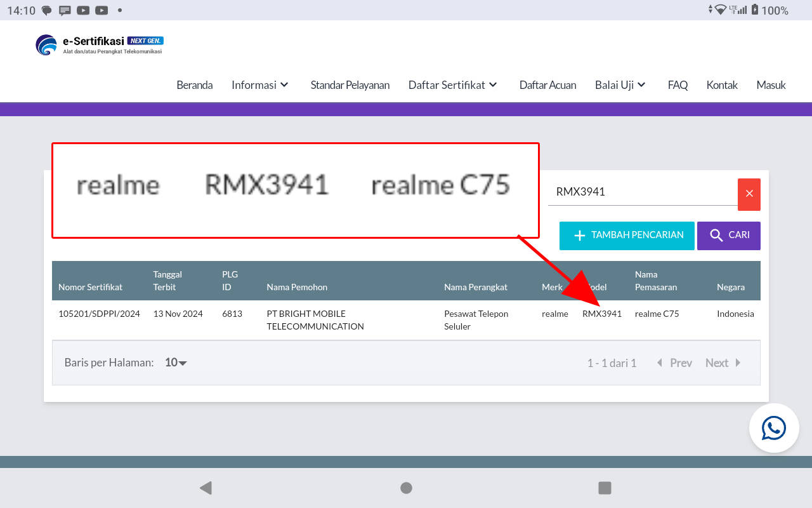Click the plus icon on TAMBAH PENCARIAN
Screen dimensions: 812x508
click(579, 235)
